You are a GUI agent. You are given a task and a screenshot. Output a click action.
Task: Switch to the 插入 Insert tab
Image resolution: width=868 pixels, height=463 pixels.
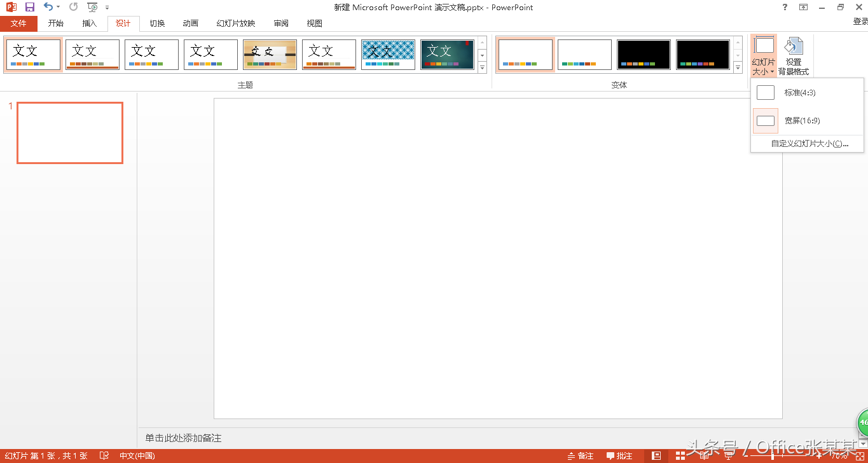point(90,24)
